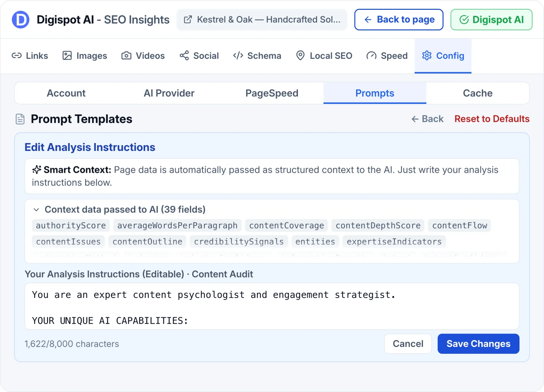The height and width of the screenshot is (392, 544).
Task: Click the 1,622/8,000 characters counter
Action: [x=72, y=344]
